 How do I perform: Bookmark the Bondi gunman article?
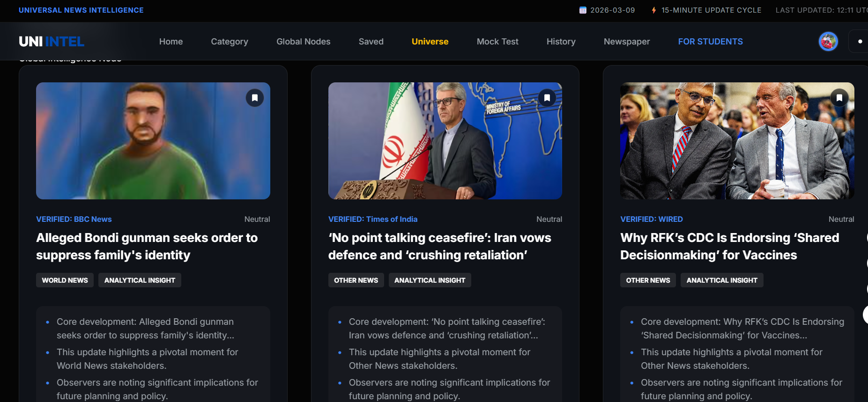tap(255, 98)
